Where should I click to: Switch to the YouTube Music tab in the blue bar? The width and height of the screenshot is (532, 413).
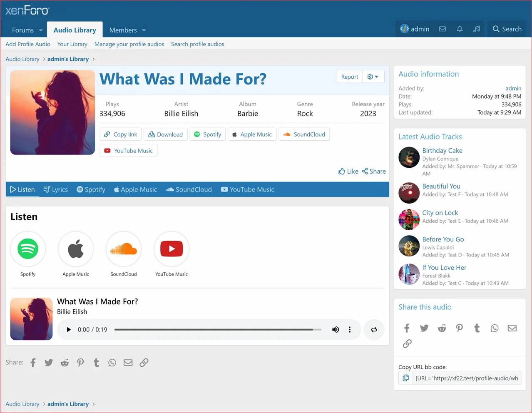tap(247, 189)
